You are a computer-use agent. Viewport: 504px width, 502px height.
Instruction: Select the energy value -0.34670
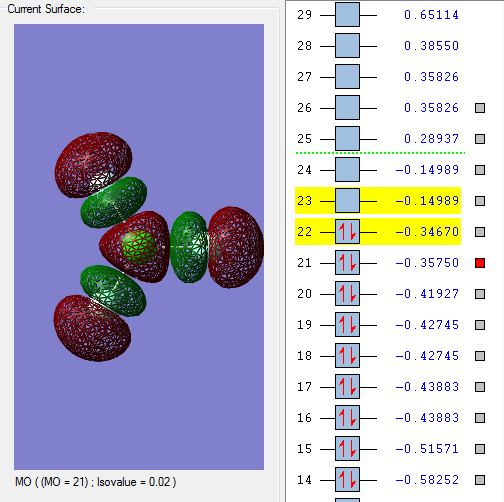[x=427, y=232]
